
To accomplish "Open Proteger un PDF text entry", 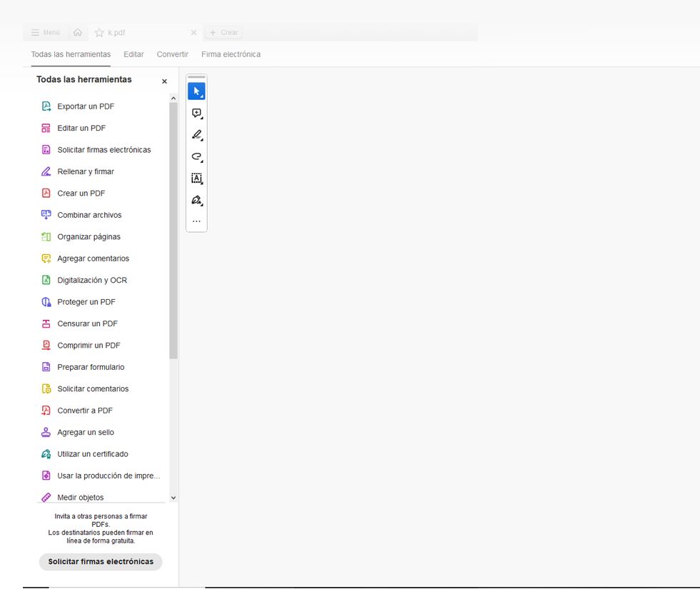I will (x=86, y=302).
